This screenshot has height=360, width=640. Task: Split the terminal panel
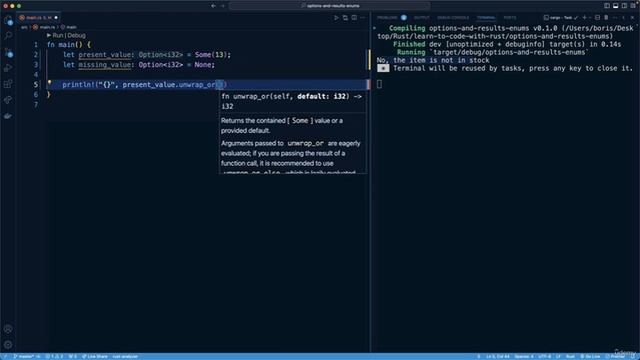coord(598,18)
